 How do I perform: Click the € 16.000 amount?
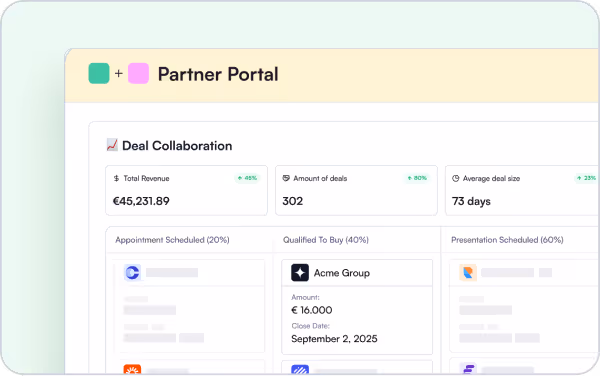(311, 310)
